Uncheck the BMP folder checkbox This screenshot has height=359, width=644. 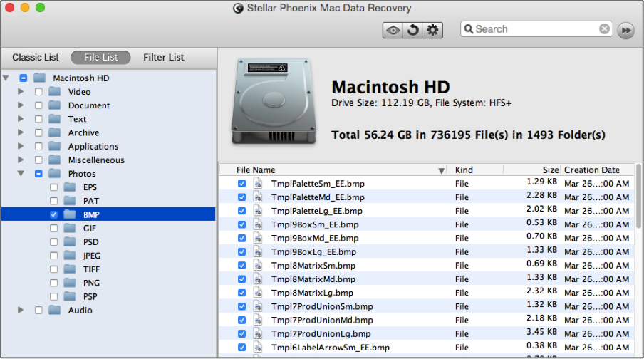tap(54, 214)
